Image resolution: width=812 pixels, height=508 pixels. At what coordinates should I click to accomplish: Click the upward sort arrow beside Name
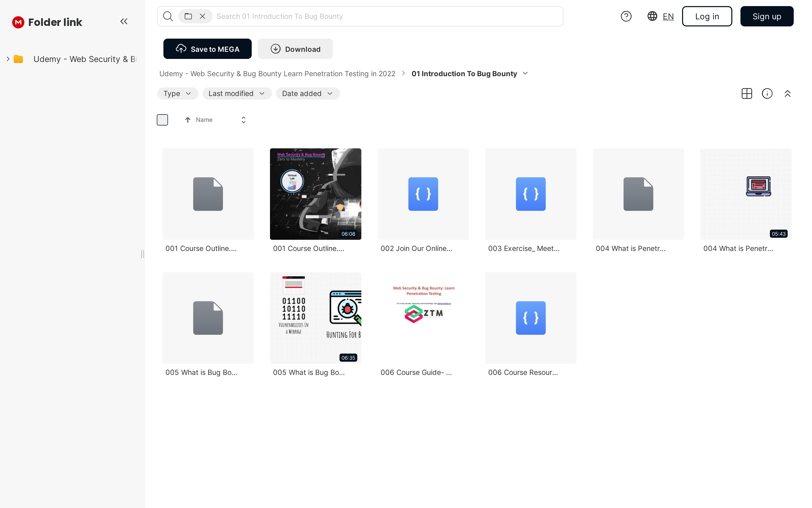click(188, 120)
